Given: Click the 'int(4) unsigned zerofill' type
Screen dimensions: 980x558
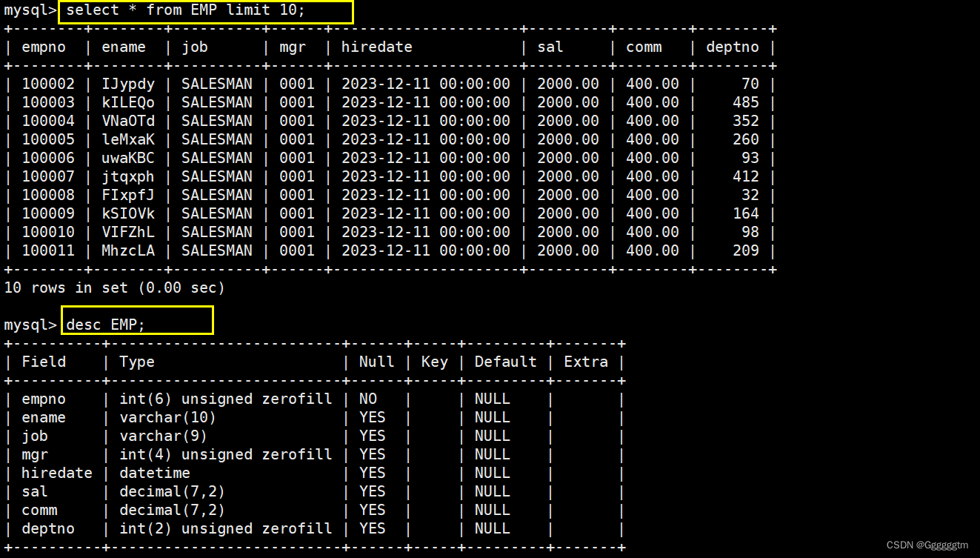Looking at the screenshot, I should [226, 454].
